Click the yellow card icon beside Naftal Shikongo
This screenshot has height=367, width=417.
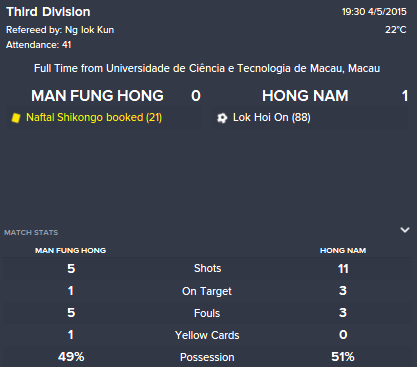[16, 118]
